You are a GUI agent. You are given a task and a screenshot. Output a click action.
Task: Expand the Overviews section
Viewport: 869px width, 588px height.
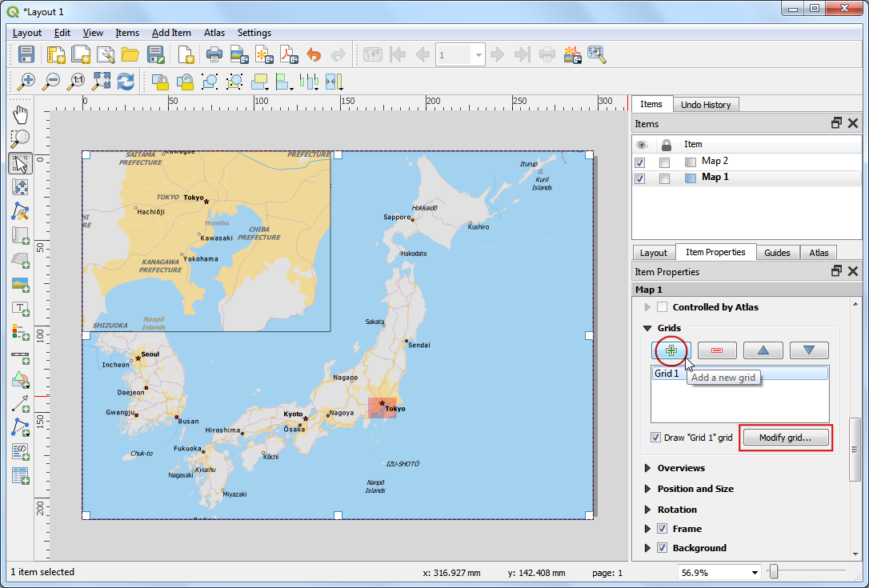pos(647,468)
